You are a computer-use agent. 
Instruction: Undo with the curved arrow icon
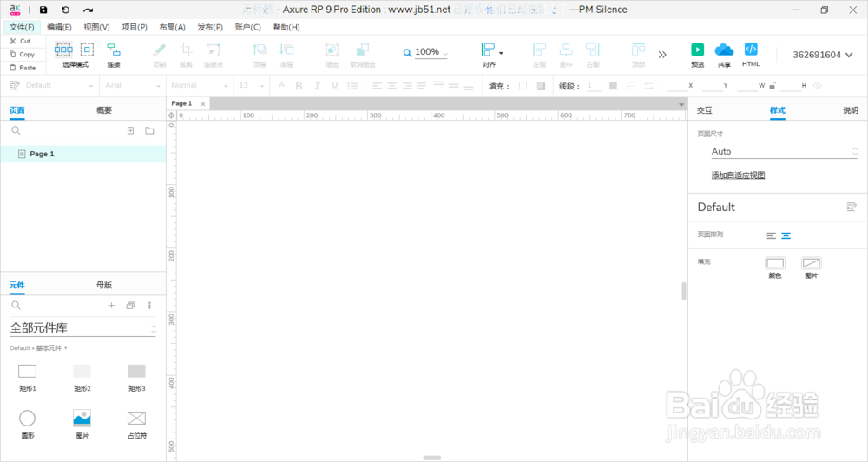(65, 10)
